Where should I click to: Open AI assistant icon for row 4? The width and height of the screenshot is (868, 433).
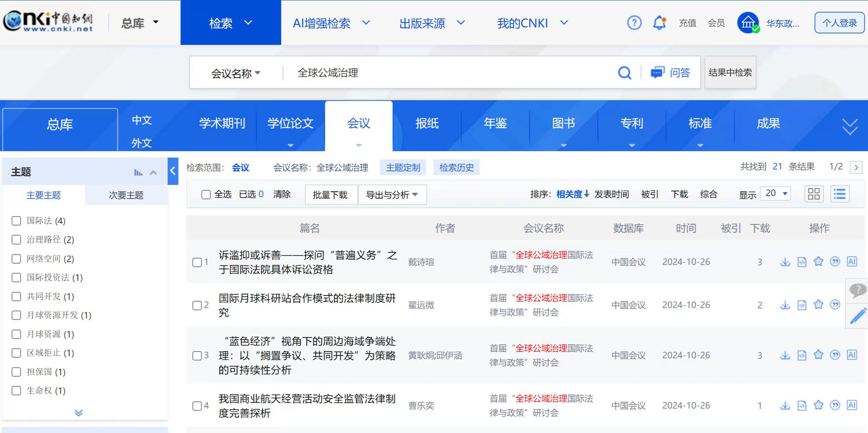pyautogui.click(x=852, y=405)
